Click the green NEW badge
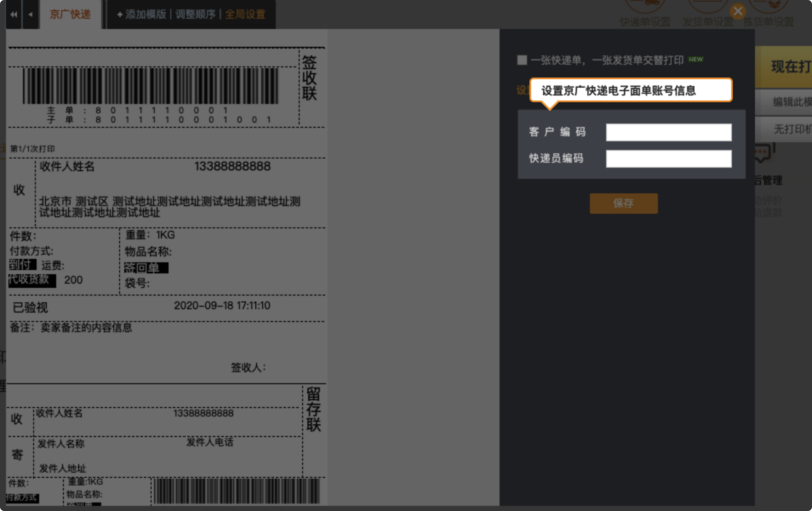The width and height of the screenshot is (812, 511). (696, 59)
